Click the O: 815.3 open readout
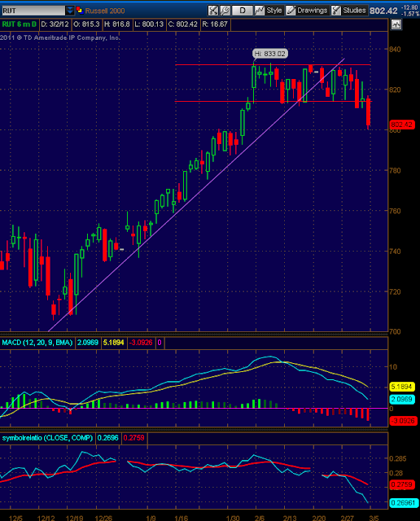 tap(86, 24)
